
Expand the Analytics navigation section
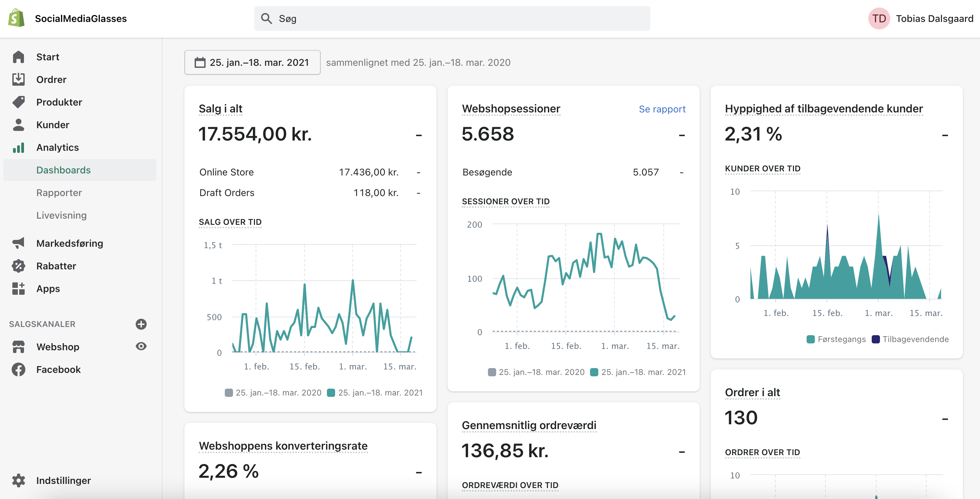[58, 147]
